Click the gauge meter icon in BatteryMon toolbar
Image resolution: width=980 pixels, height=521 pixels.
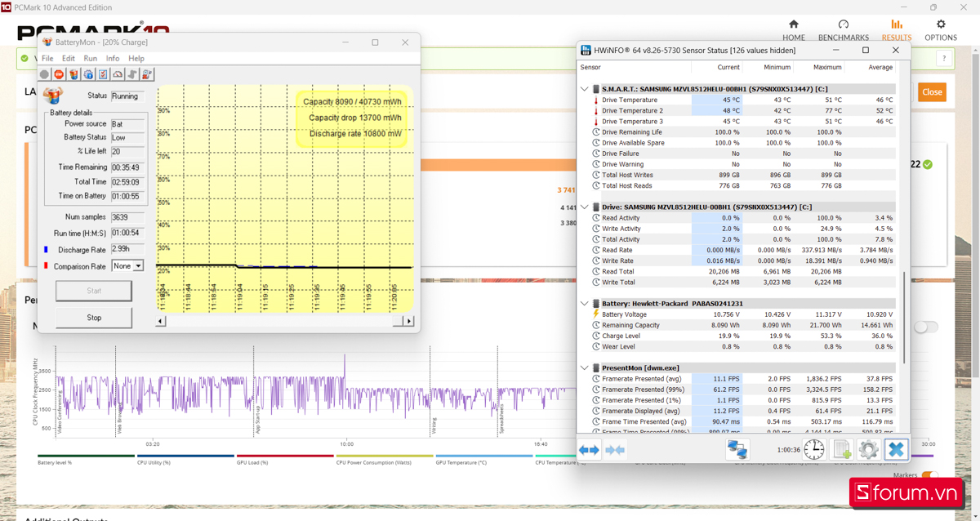(x=118, y=74)
